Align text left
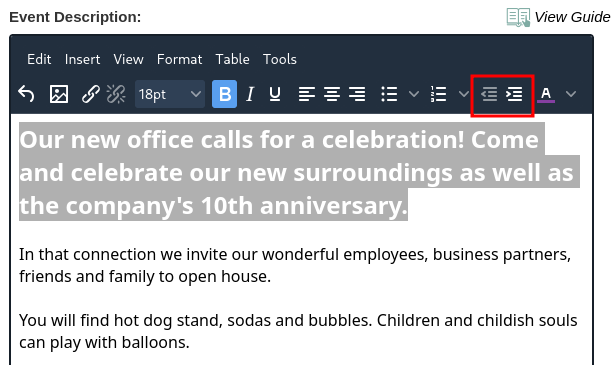 point(306,94)
